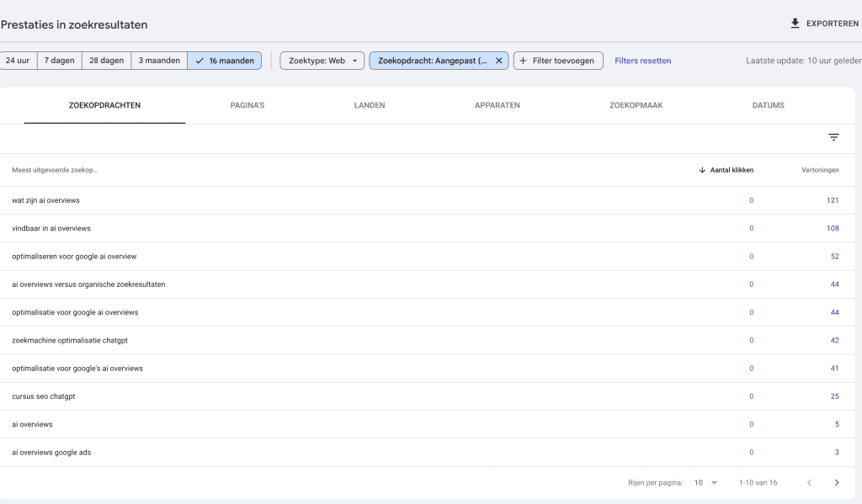Click impressions value 121

833,200
